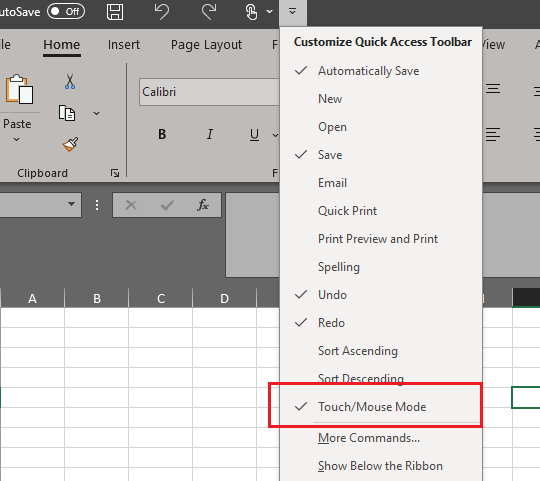Screen dimensions: 540x481
Task: Click the Cut scissors icon
Action: coord(70,82)
